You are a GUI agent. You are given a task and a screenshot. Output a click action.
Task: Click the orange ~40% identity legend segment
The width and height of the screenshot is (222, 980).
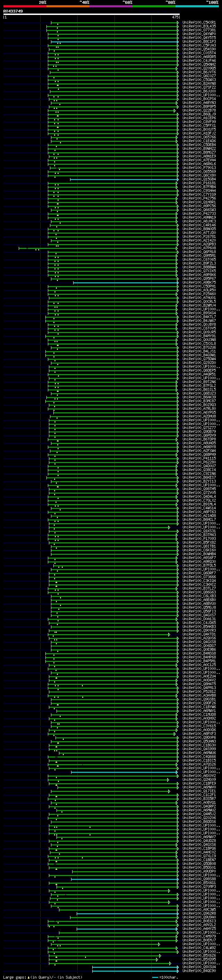click(x=68, y=6)
